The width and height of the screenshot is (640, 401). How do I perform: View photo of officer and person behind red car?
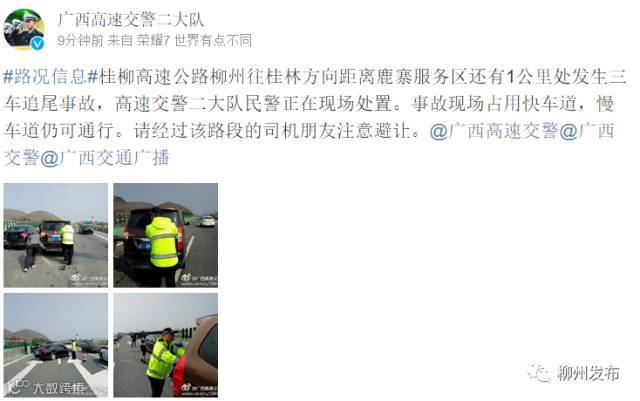point(56,235)
